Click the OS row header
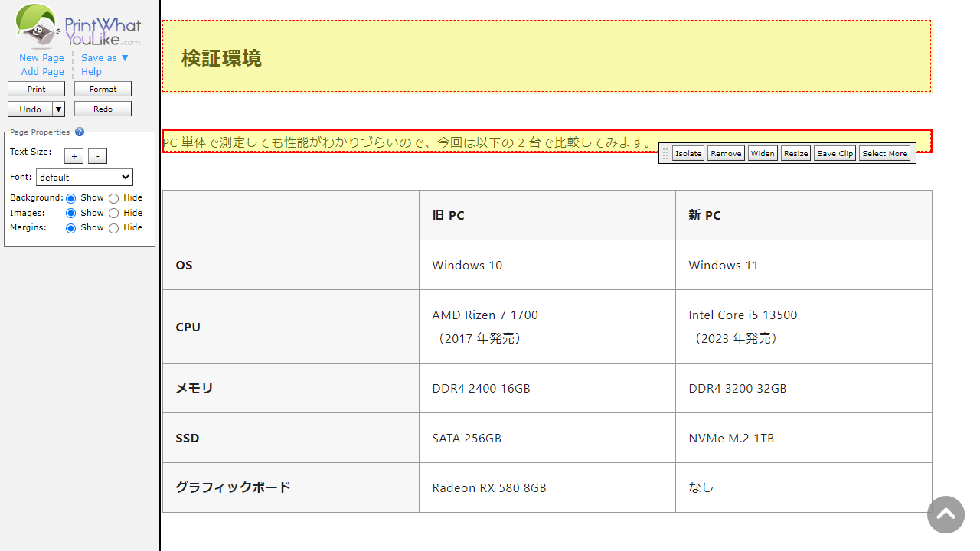The width and height of the screenshot is (980, 551). pyautogui.click(x=291, y=265)
